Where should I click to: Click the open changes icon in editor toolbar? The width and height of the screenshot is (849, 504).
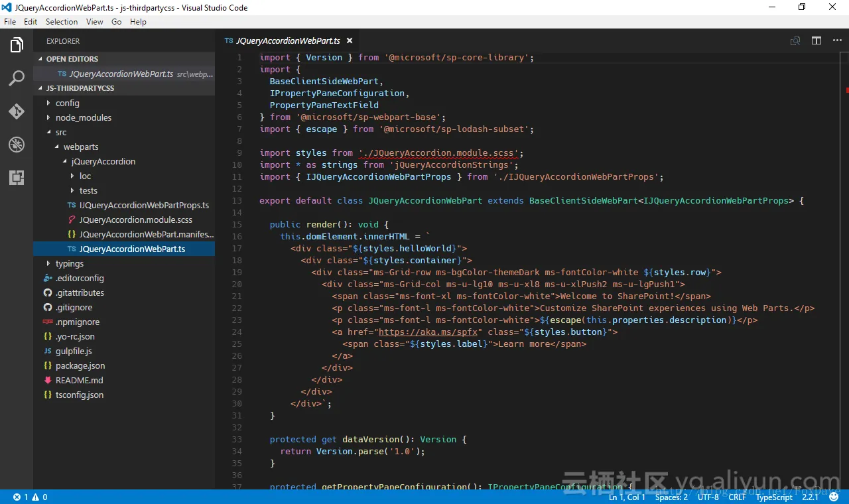(x=795, y=41)
